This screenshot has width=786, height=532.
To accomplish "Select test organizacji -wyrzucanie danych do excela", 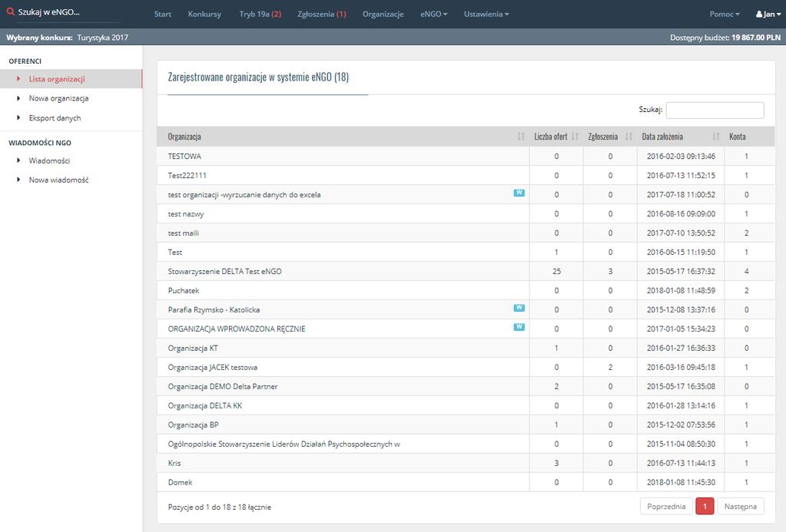I will click(x=244, y=194).
